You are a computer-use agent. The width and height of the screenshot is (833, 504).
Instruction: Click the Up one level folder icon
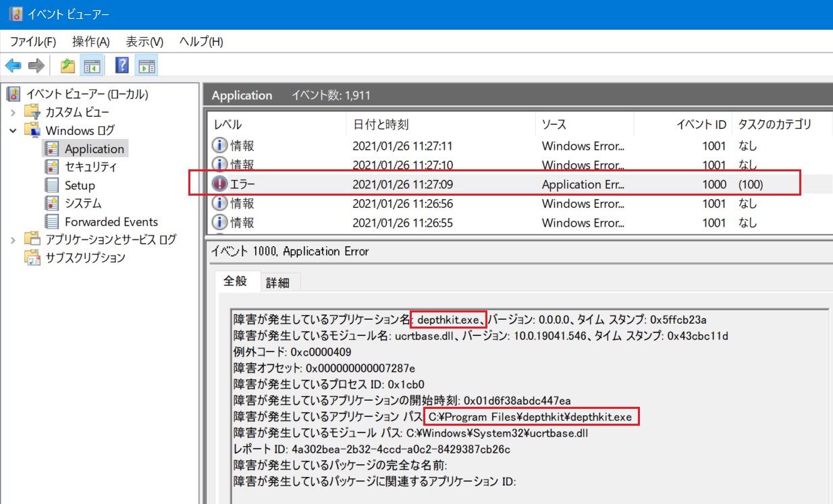[68, 65]
